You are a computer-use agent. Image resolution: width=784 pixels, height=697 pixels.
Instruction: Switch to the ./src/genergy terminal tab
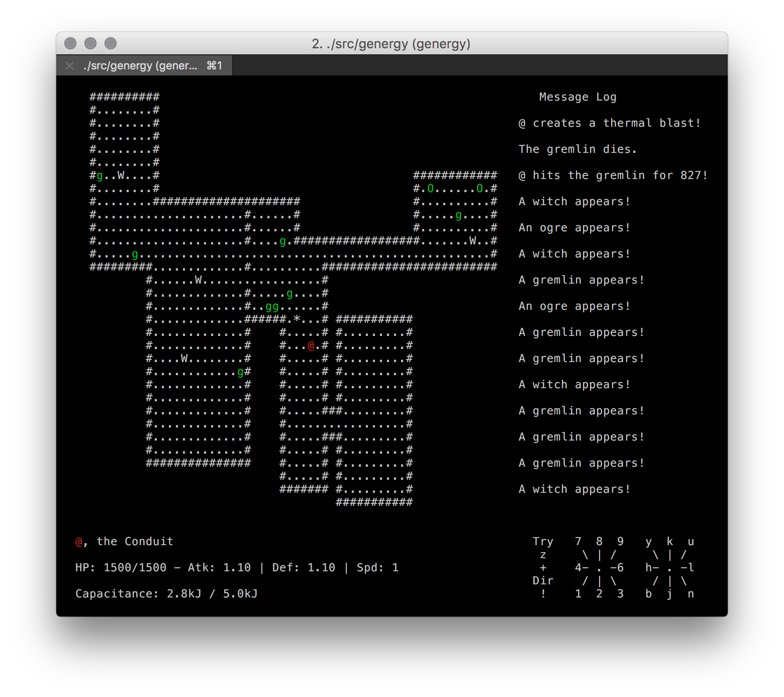[x=141, y=65]
